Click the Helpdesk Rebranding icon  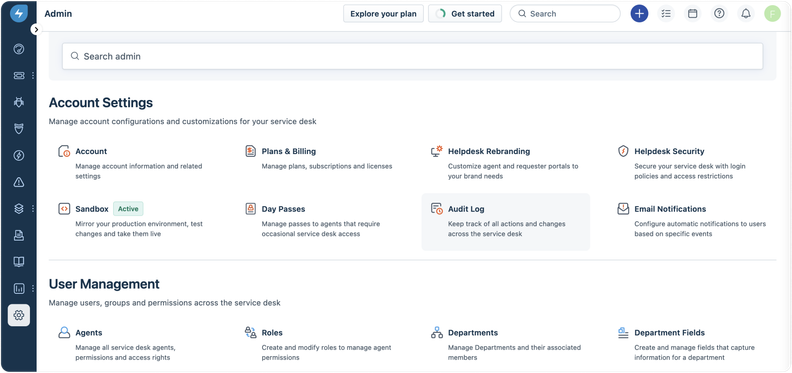436,151
